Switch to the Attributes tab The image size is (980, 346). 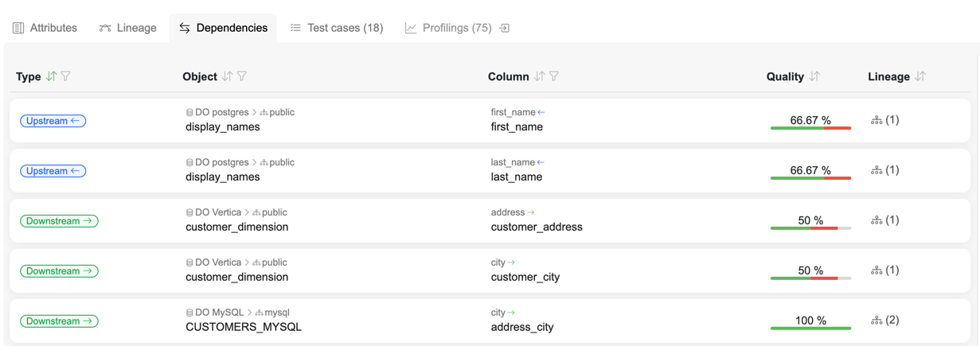pyautogui.click(x=45, y=28)
